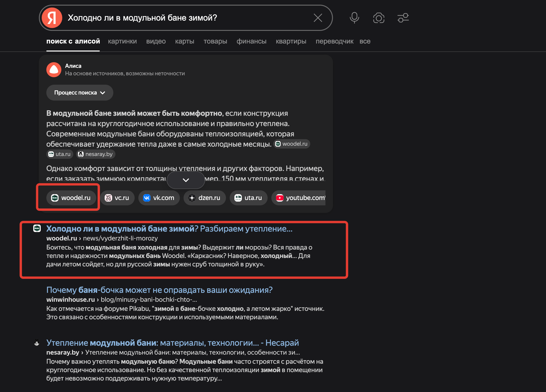Expand the Процесс поиска dropdown
546x392 pixels.
79,92
